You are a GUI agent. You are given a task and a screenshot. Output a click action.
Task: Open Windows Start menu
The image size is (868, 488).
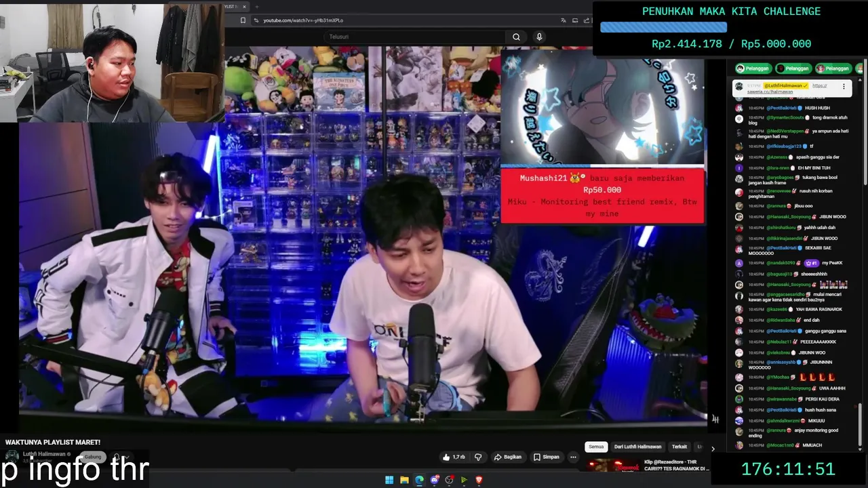coord(389,480)
